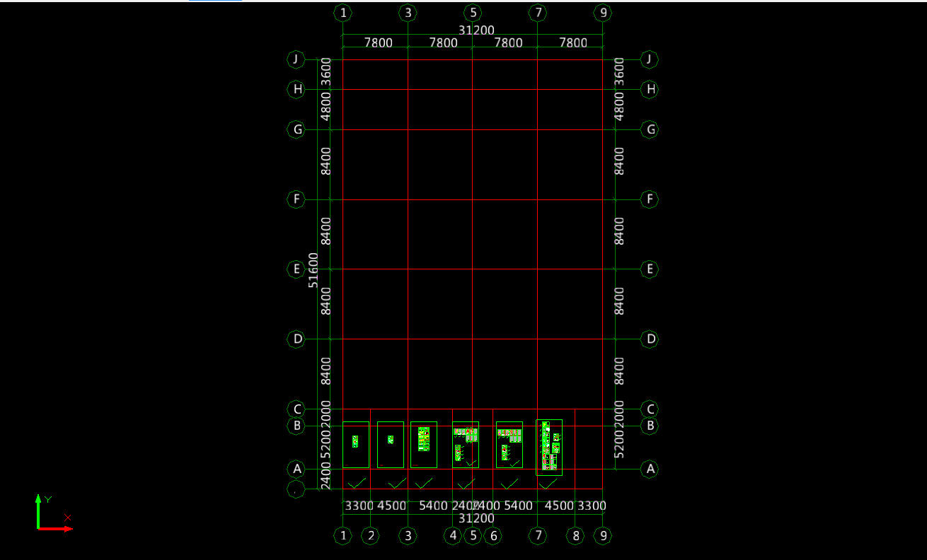Screen dimensions: 927x560
Task: Pick the 51600 overall vertical dimension
Action: (313, 270)
